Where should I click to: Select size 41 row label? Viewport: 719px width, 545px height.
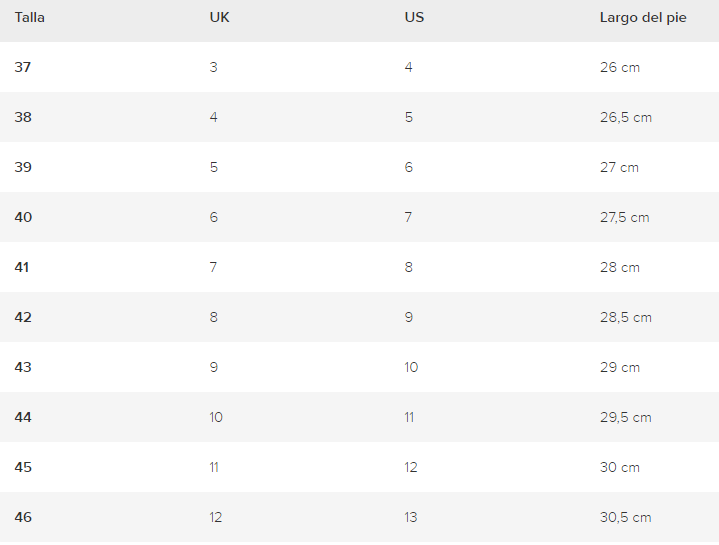(22, 267)
